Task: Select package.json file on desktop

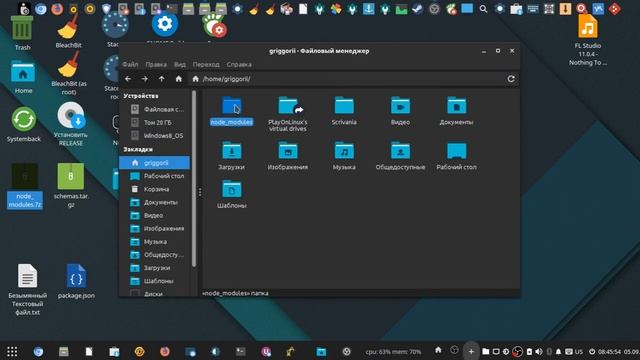Action: coord(76,282)
